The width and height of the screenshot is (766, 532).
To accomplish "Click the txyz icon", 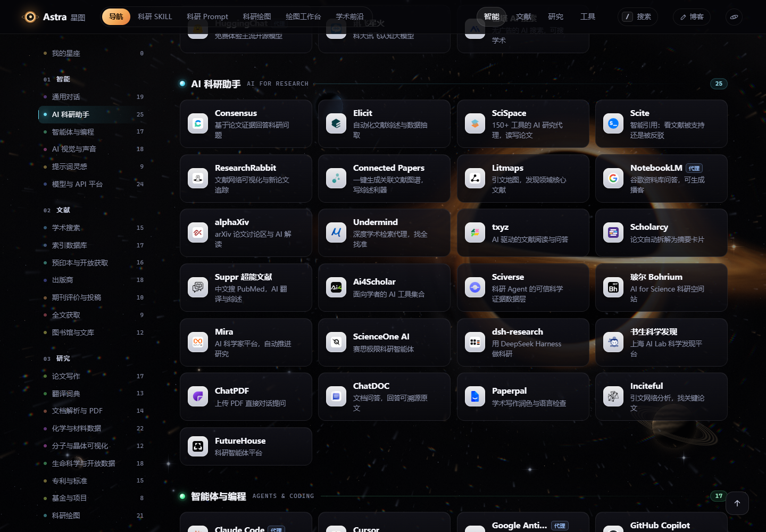I will [x=475, y=232].
